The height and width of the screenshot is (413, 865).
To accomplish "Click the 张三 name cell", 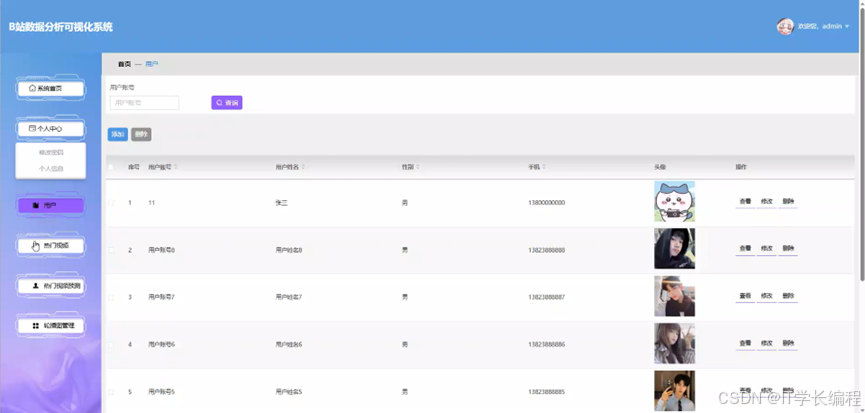I will click(x=281, y=203).
